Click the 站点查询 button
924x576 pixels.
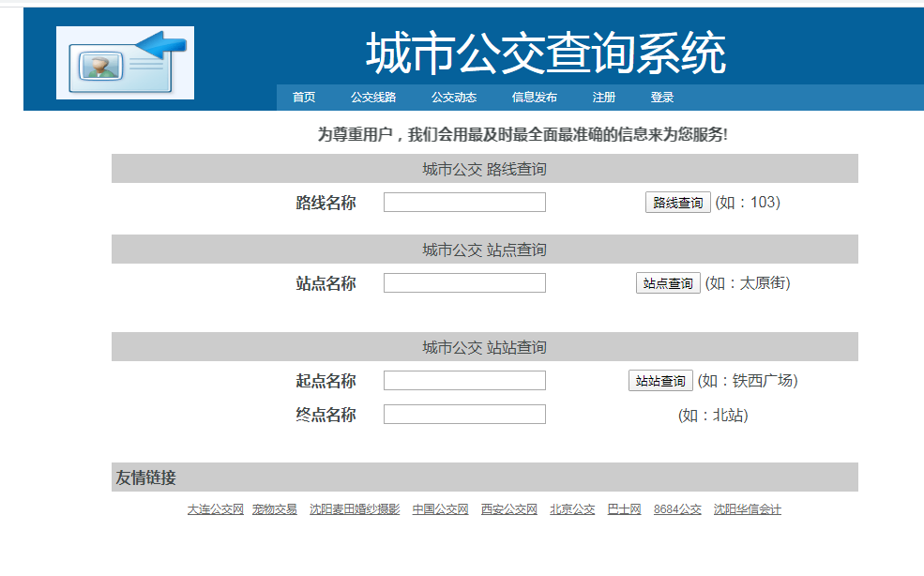pyautogui.click(x=668, y=283)
